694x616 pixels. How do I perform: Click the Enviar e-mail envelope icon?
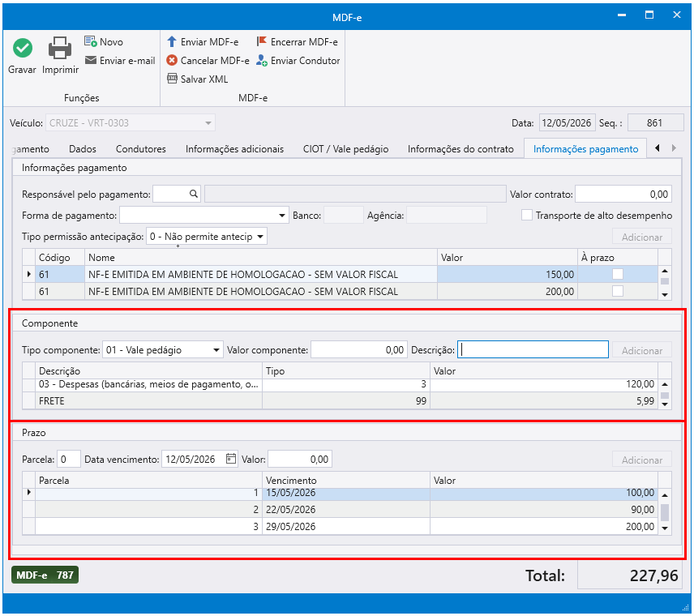pos(90,60)
